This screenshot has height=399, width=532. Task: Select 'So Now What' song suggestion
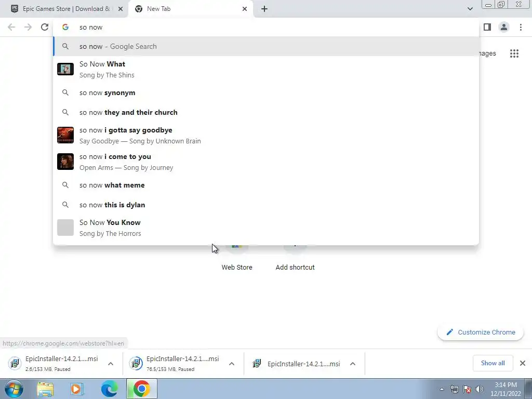pos(266,69)
